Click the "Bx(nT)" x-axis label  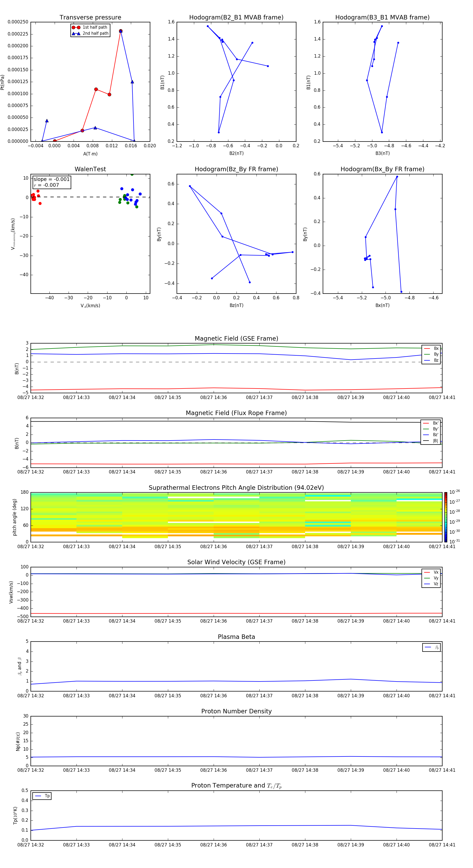click(x=382, y=305)
